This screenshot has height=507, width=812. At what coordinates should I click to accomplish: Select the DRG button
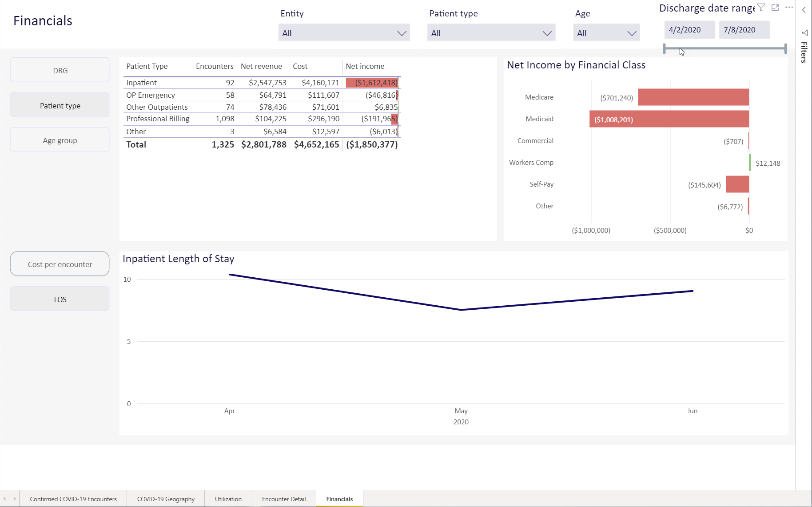[x=60, y=70]
